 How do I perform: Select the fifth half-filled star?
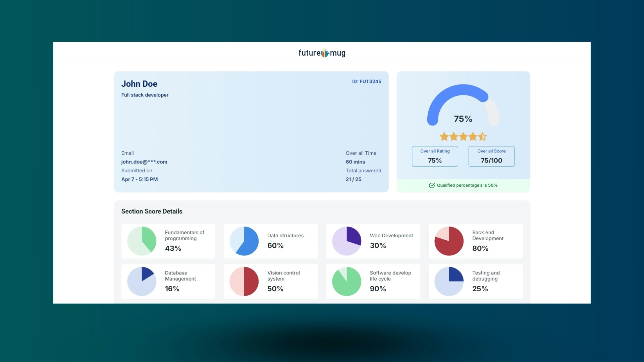point(482,136)
